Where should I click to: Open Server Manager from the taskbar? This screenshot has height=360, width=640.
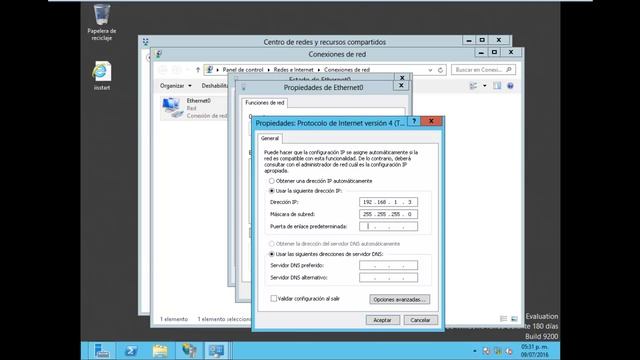point(102,351)
